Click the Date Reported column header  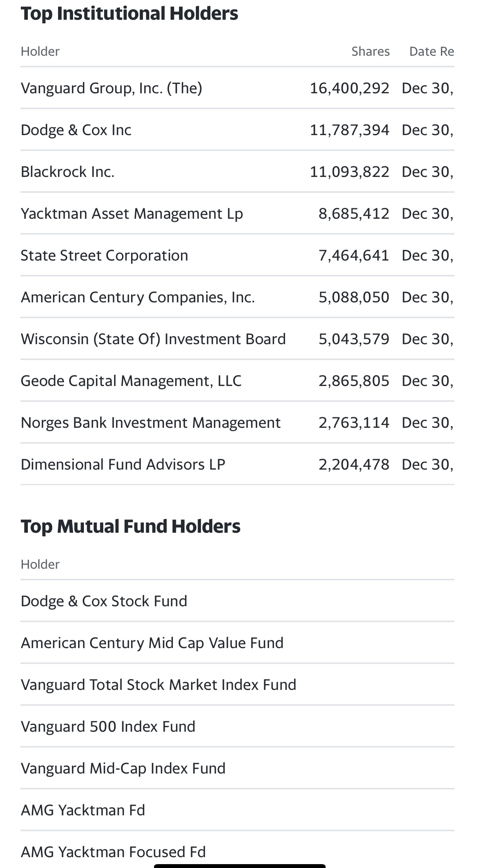(432, 51)
